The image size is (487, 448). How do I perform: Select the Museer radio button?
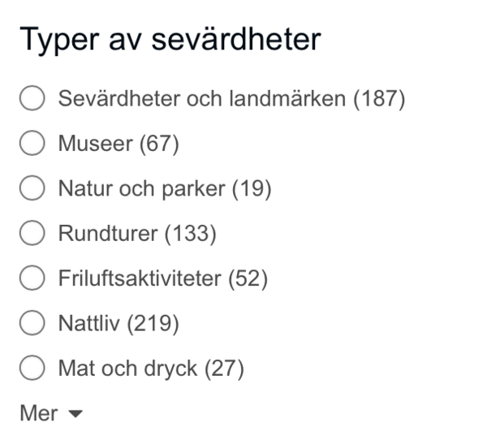(x=32, y=144)
